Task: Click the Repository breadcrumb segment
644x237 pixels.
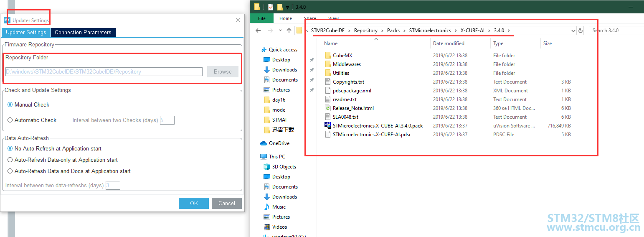Action: 366,31
